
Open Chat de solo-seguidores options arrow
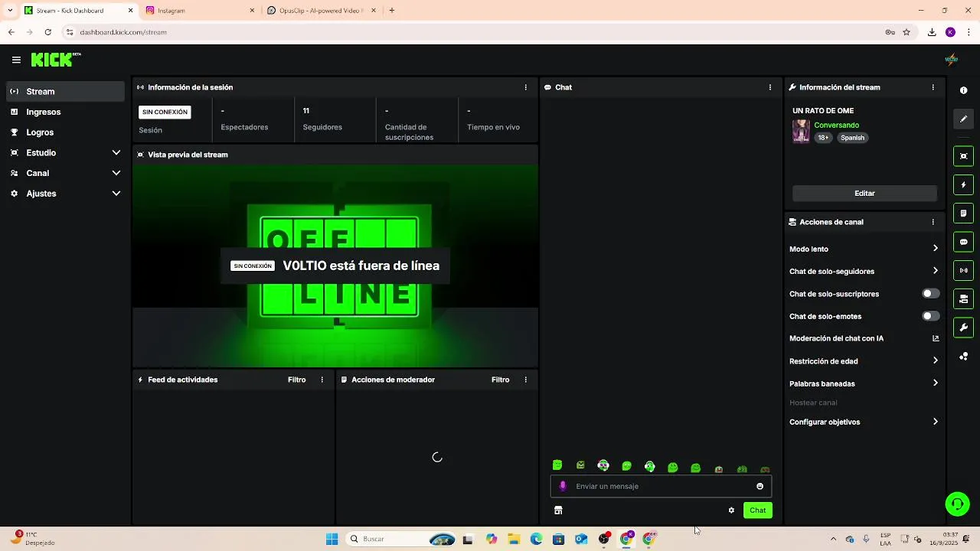click(935, 271)
